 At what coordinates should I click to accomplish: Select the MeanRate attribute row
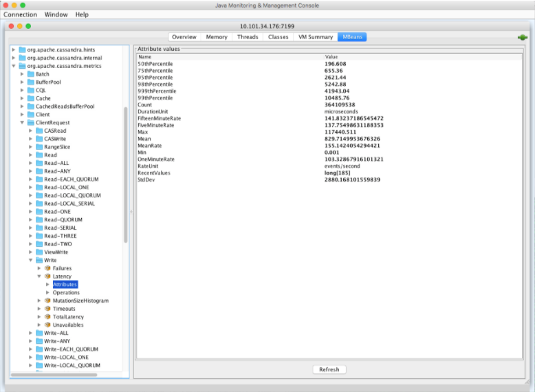329,146
